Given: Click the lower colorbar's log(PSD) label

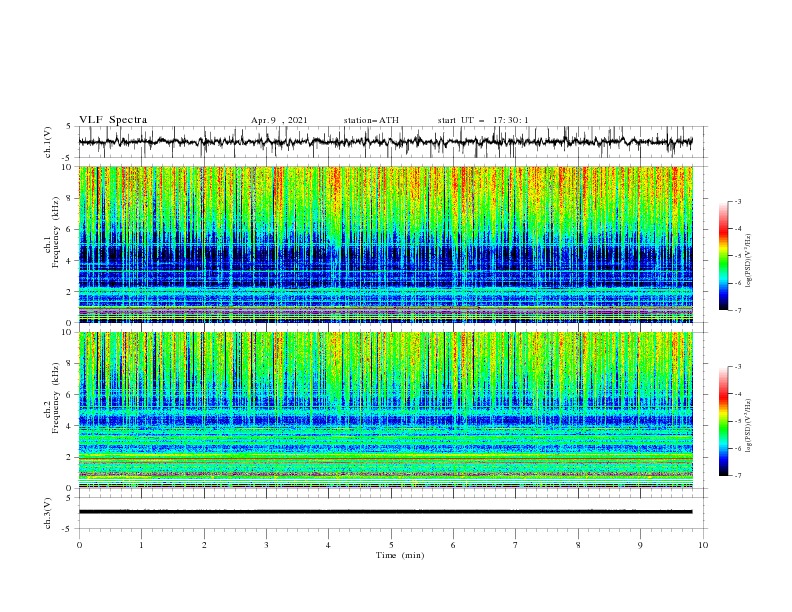Looking at the screenshot, I should (750, 425).
